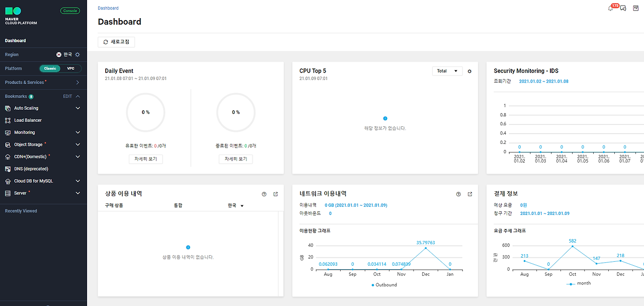
Task: Open the notifications bell icon
Action: click(610, 8)
